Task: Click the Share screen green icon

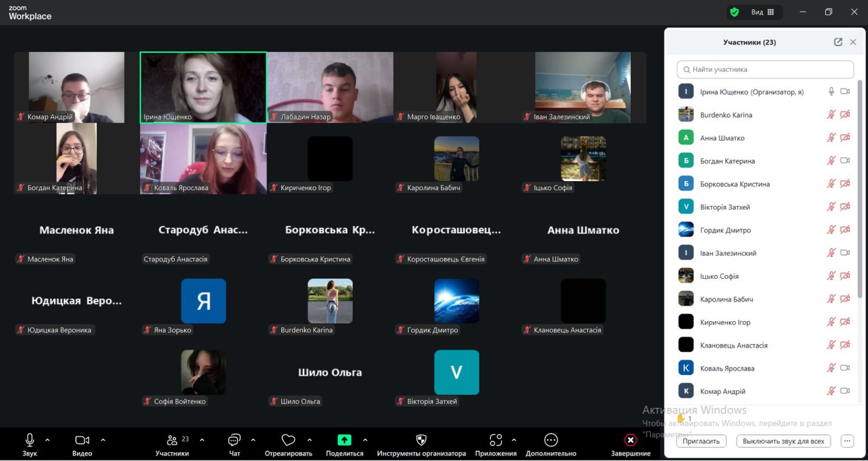Action: 344,440
